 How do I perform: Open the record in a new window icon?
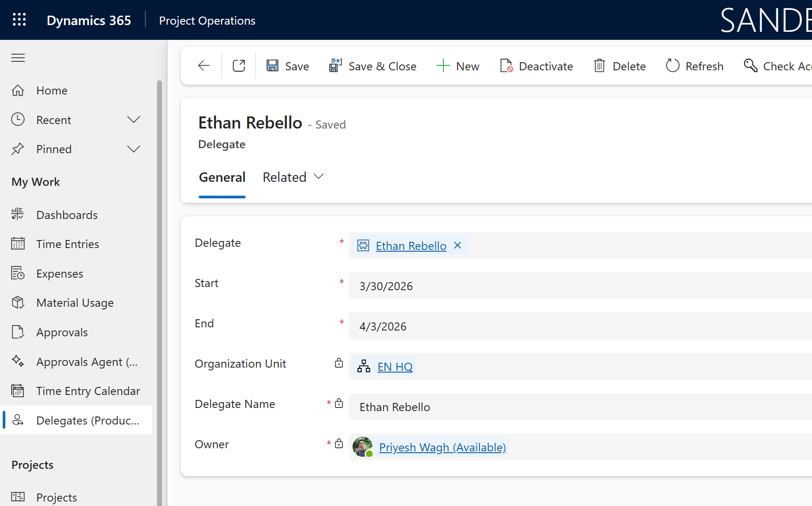(238, 65)
